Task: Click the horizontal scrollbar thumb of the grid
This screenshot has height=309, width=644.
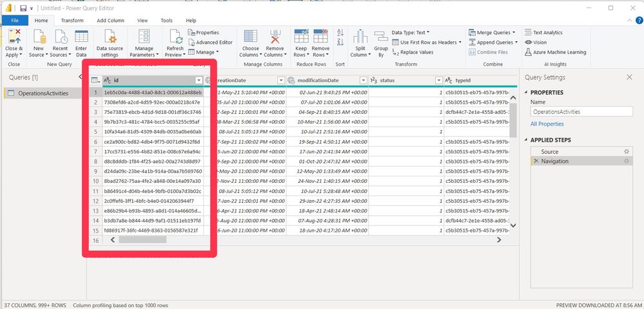Action: (142, 239)
